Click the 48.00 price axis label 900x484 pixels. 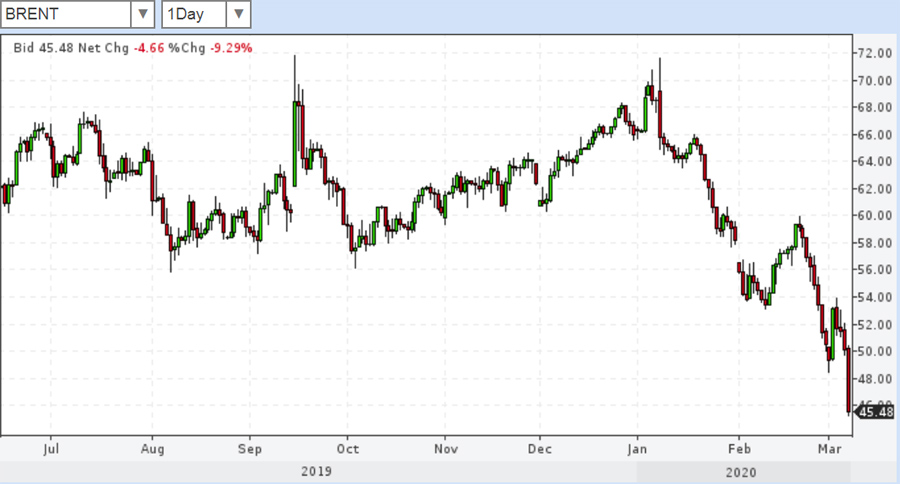[875, 379]
